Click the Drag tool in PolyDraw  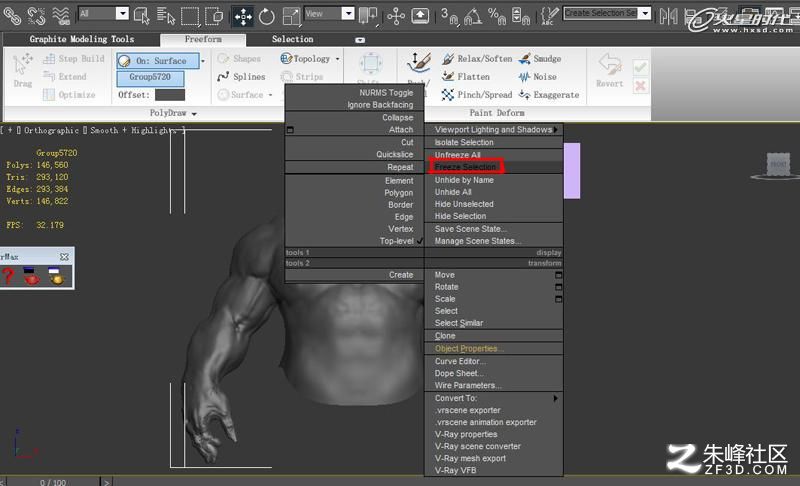22,70
